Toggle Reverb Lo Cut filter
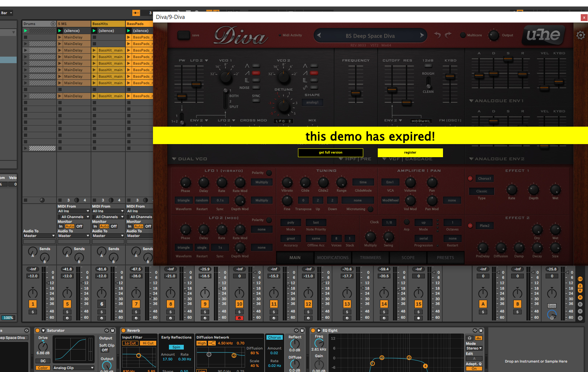 [x=130, y=343]
